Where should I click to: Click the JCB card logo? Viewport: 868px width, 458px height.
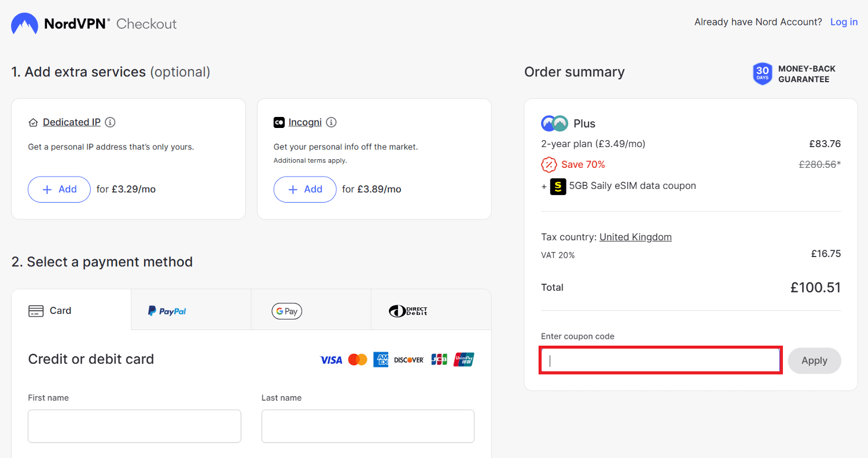pyautogui.click(x=439, y=360)
